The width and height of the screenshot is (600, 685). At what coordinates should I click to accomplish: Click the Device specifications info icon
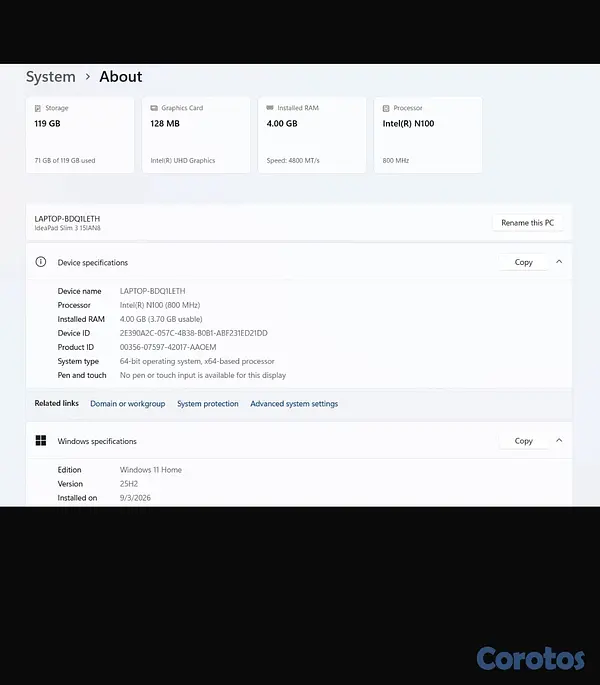(x=41, y=262)
